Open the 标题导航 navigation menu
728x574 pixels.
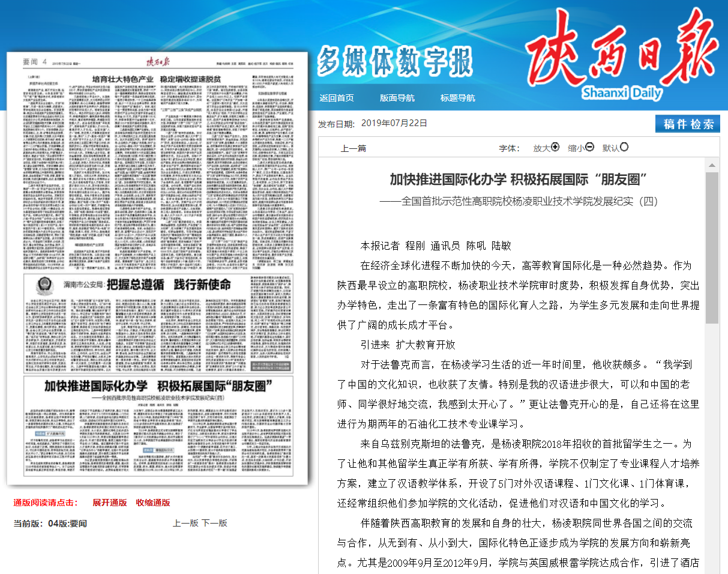tap(457, 98)
